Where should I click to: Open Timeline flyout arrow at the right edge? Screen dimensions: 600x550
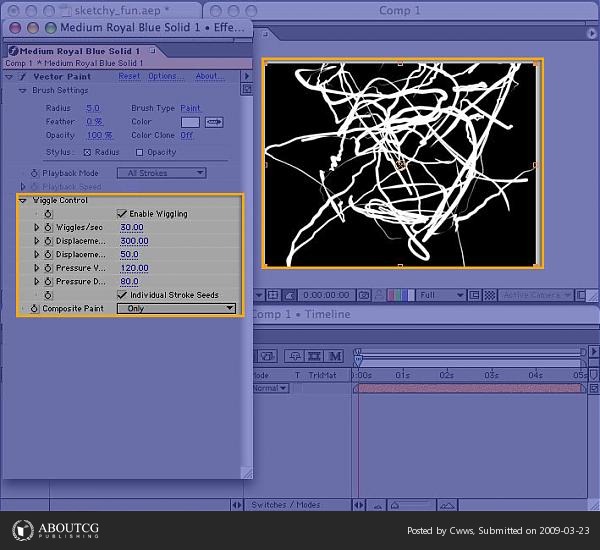click(x=594, y=351)
